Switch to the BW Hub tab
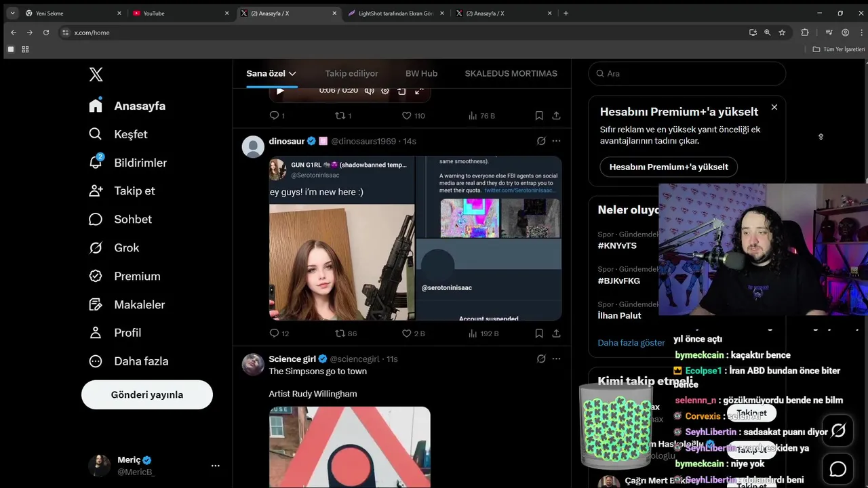 421,73
